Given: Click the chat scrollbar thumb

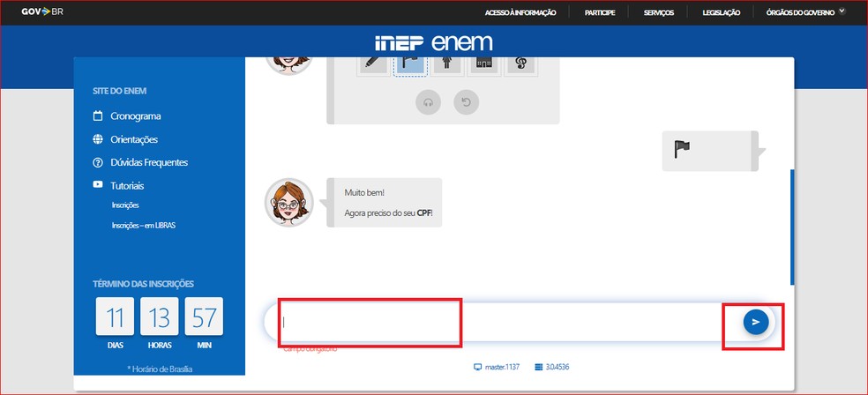Looking at the screenshot, I should tap(792, 227).
